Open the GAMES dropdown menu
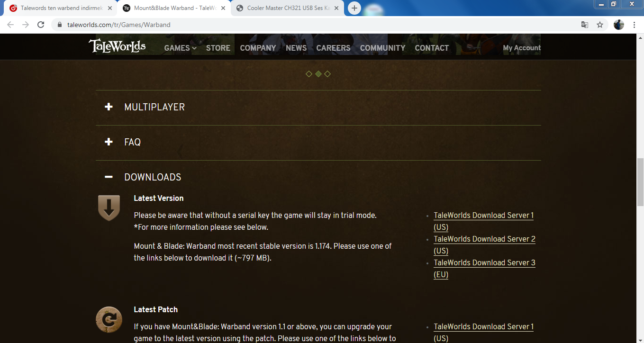This screenshot has width=644, height=343. (x=180, y=48)
